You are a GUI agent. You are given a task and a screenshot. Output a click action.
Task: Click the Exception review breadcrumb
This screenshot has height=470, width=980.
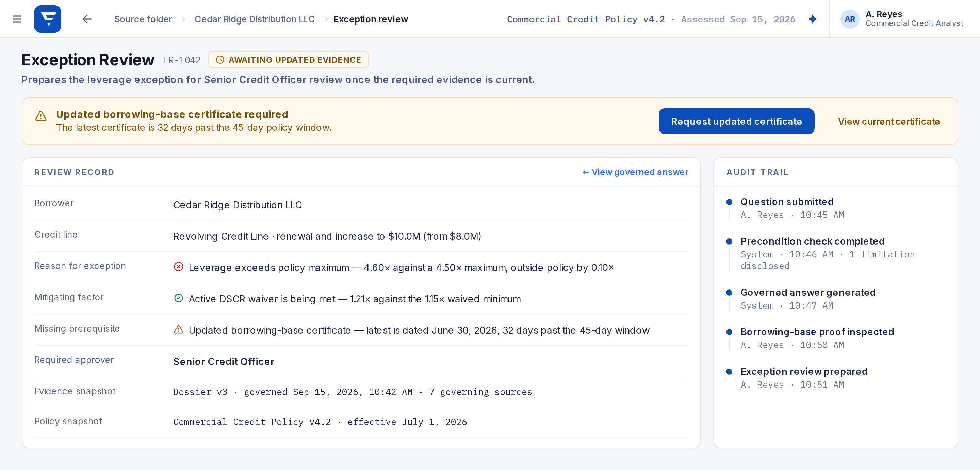pos(371,19)
